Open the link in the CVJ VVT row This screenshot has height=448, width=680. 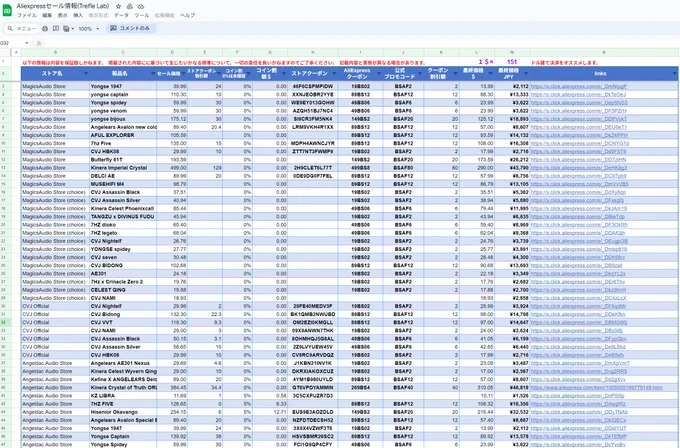579,323
